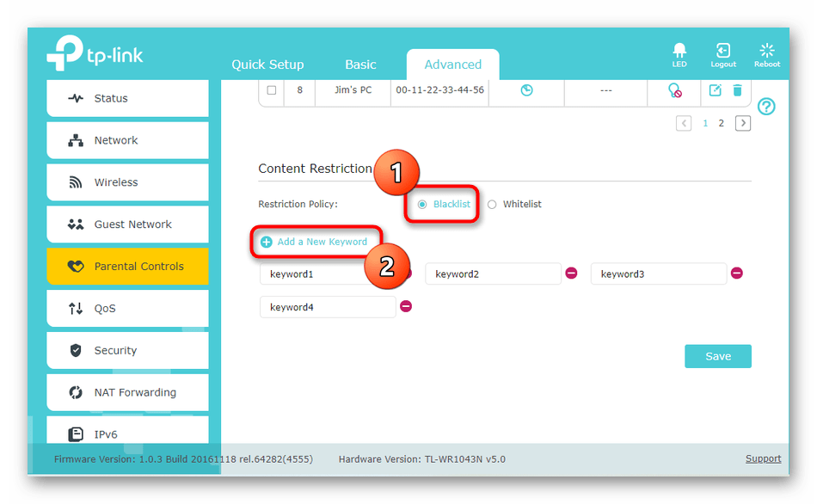Switch to the Quick Setup tab
This screenshot has width=817, height=504.
point(267,65)
